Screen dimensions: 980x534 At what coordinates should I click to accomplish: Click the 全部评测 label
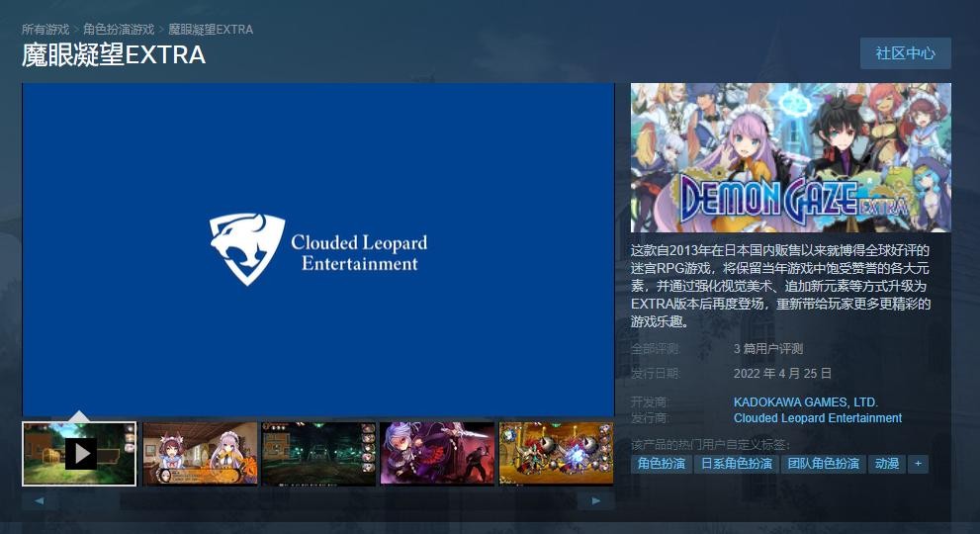coord(656,348)
